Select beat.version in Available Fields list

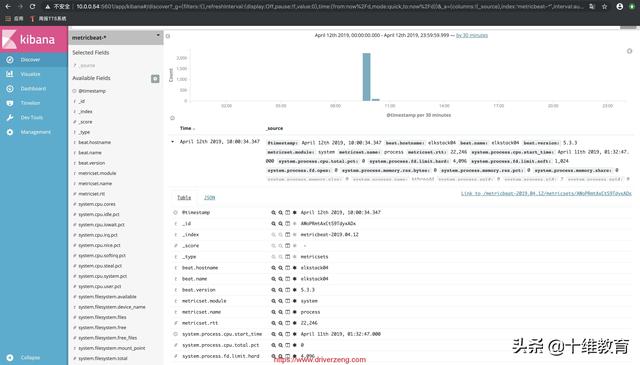click(91, 163)
